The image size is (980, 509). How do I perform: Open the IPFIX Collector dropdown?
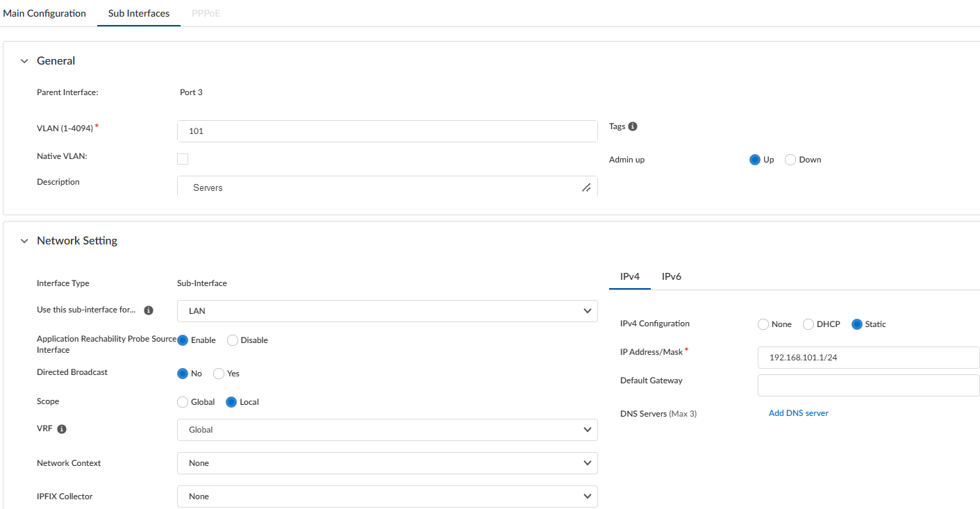(x=387, y=497)
